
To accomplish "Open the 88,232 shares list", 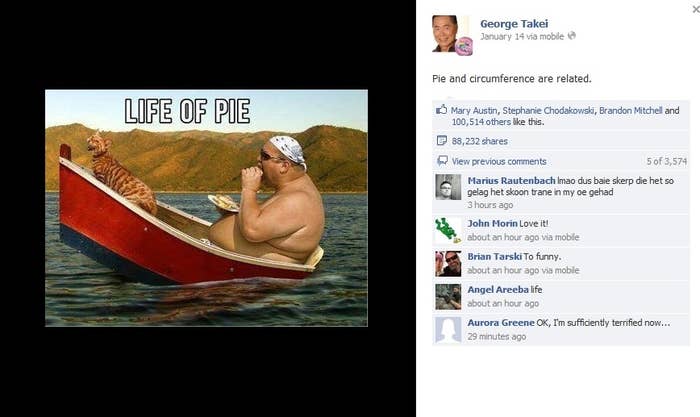I will tap(479, 141).
